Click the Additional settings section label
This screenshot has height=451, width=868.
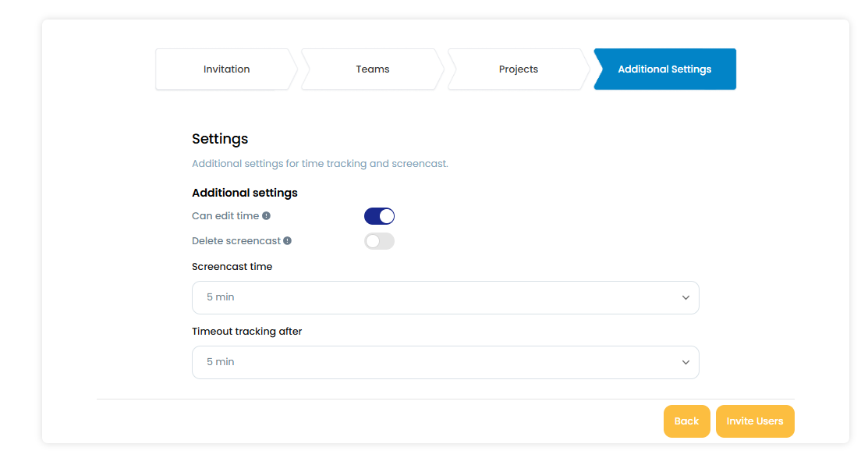pos(244,193)
